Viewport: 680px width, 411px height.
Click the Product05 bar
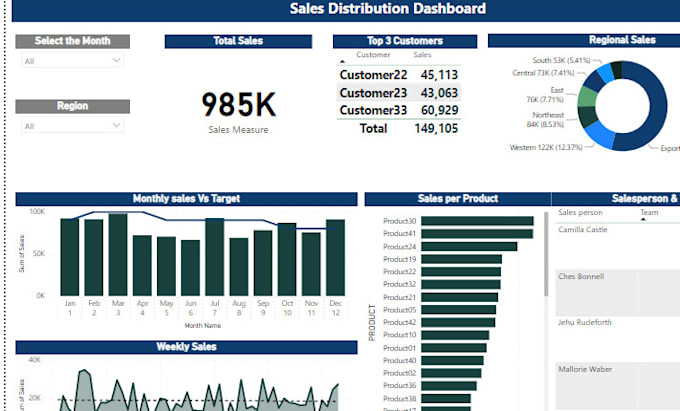pyautogui.click(x=458, y=310)
